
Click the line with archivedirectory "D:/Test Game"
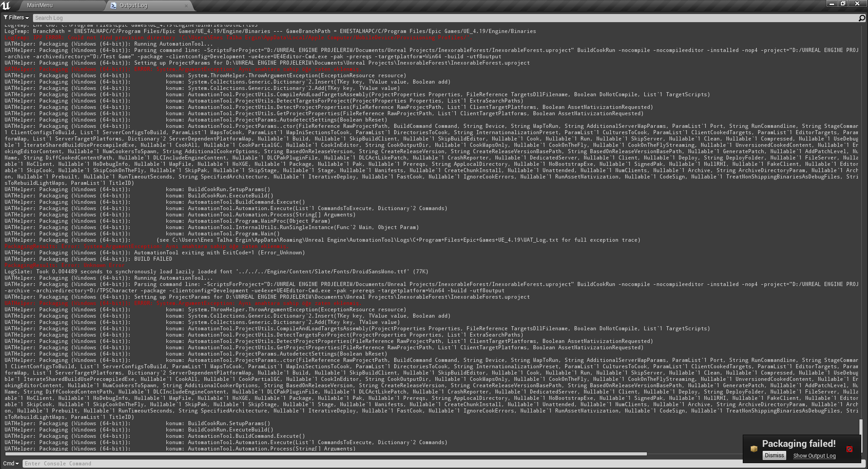tap(253, 56)
